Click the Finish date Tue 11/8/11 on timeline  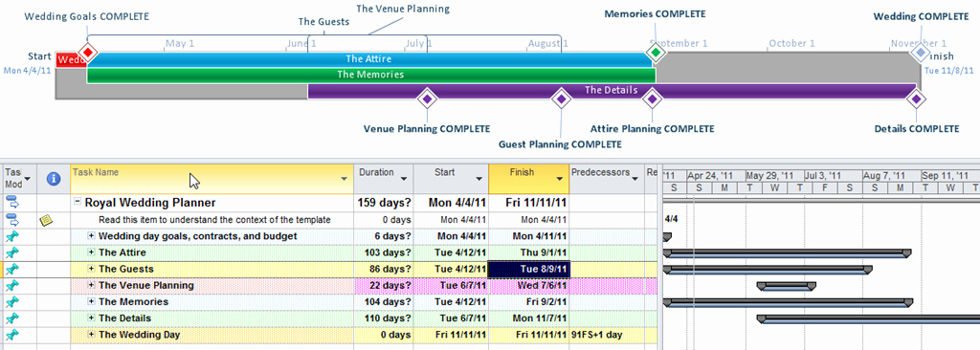(948, 71)
